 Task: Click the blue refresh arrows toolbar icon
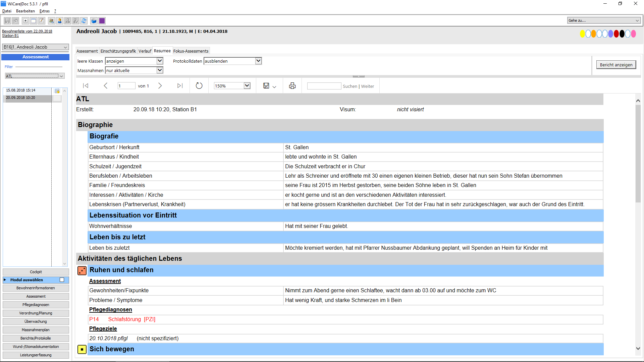click(x=84, y=21)
